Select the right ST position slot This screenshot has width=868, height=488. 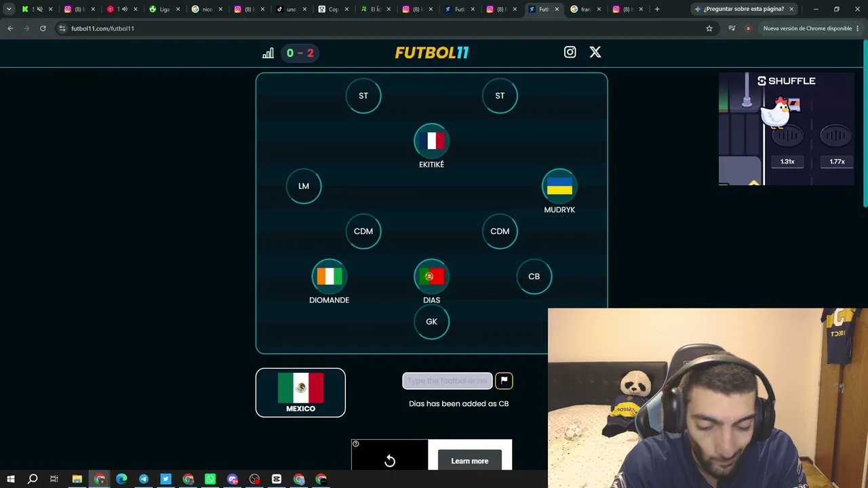point(500,96)
